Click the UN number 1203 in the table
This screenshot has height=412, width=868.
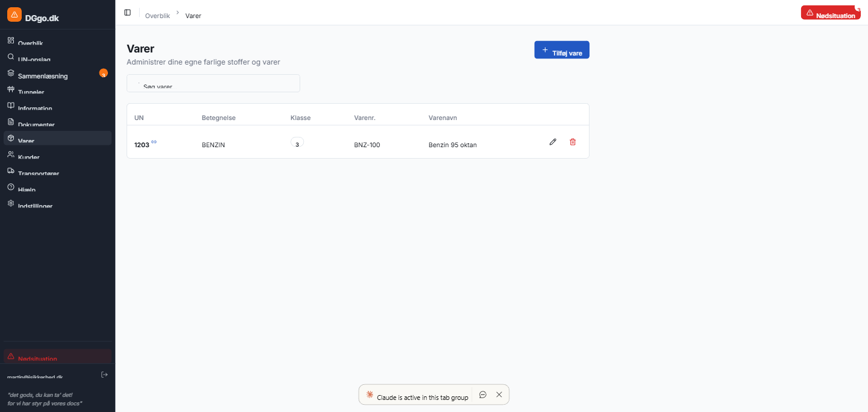[142, 145]
